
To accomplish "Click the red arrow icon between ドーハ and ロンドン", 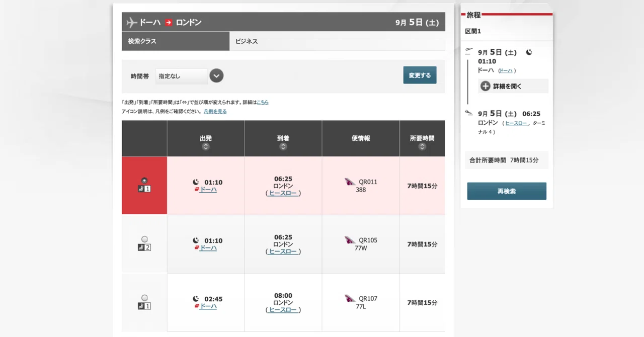I will (169, 22).
